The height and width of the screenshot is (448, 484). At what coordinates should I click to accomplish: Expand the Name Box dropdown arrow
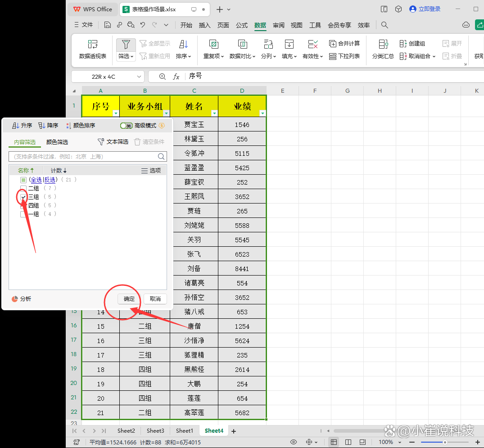(x=139, y=77)
